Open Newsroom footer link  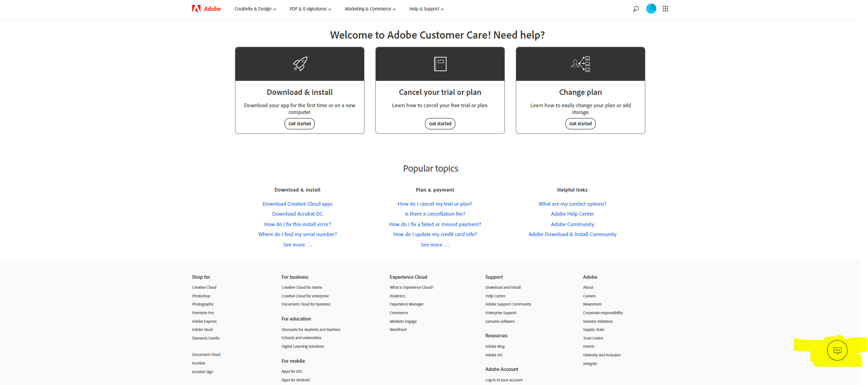click(592, 304)
